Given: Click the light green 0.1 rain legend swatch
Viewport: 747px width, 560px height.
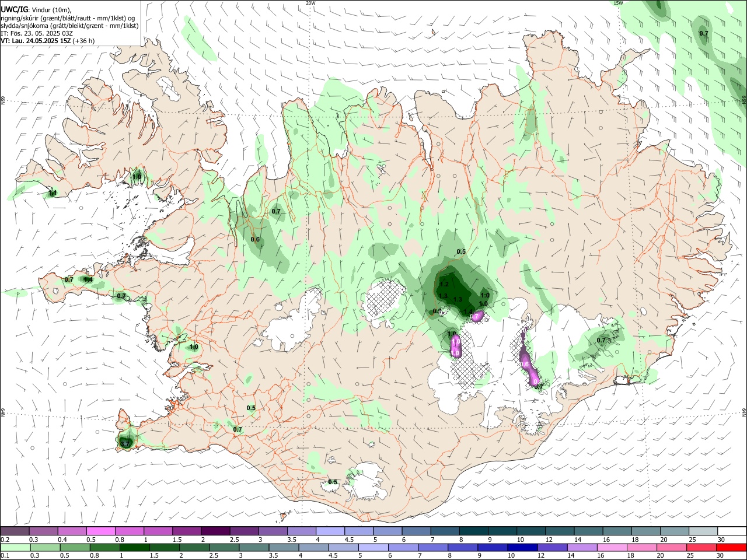Looking at the screenshot, I should coord(15,548).
